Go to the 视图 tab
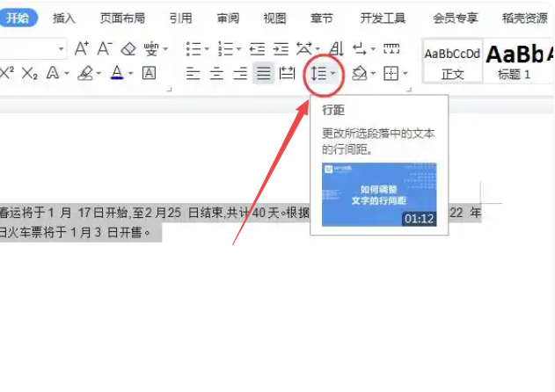 (274, 18)
